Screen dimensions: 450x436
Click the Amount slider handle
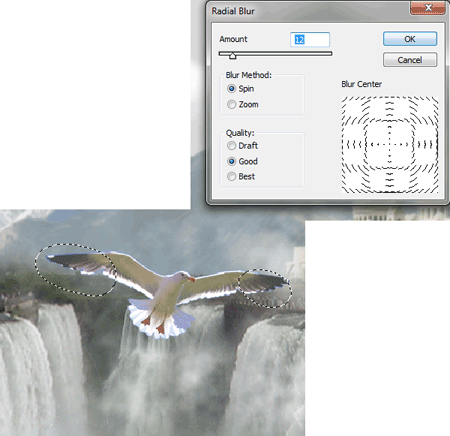tap(233, 56)
